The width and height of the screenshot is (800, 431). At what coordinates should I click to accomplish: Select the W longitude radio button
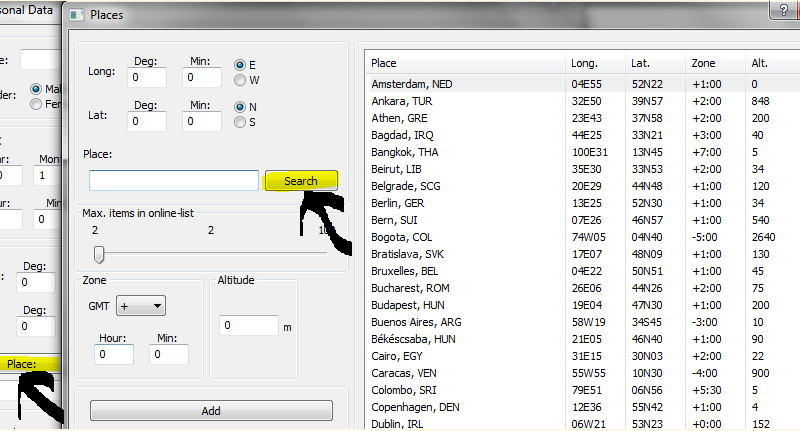tap(240, 80)
